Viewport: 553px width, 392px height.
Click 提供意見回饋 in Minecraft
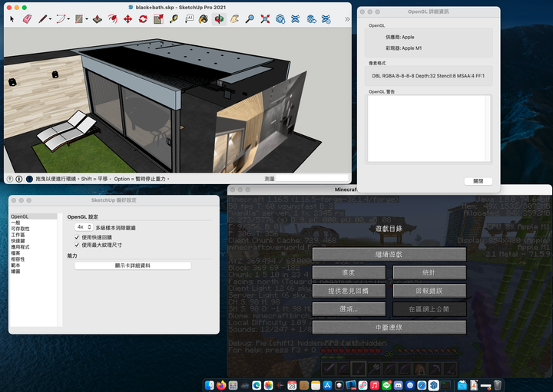coord(349,291)
